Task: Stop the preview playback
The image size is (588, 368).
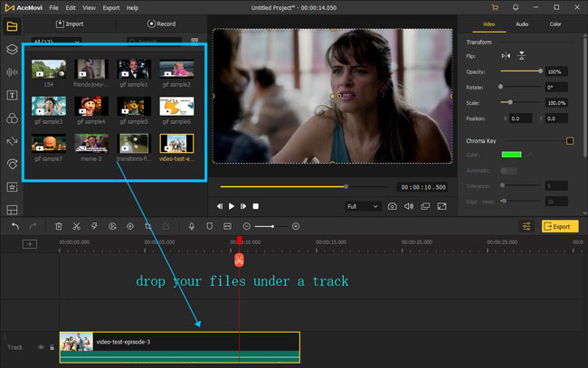Action: click(256, 206)
